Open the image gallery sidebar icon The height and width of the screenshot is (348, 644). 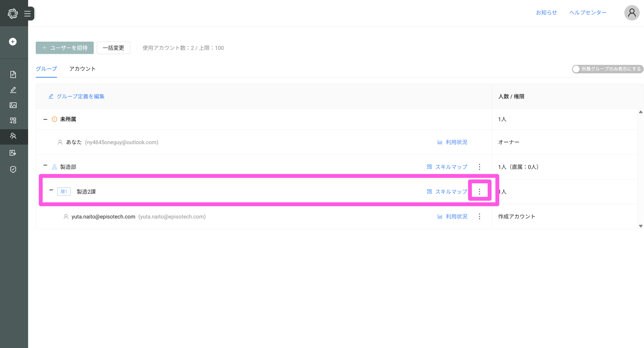click(x=13, y=105)
